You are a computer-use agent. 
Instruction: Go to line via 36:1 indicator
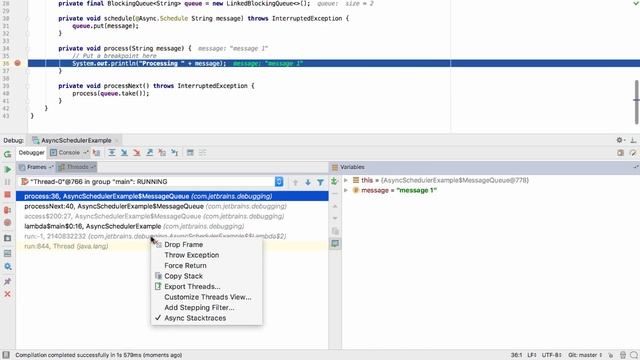coord(516,355)
